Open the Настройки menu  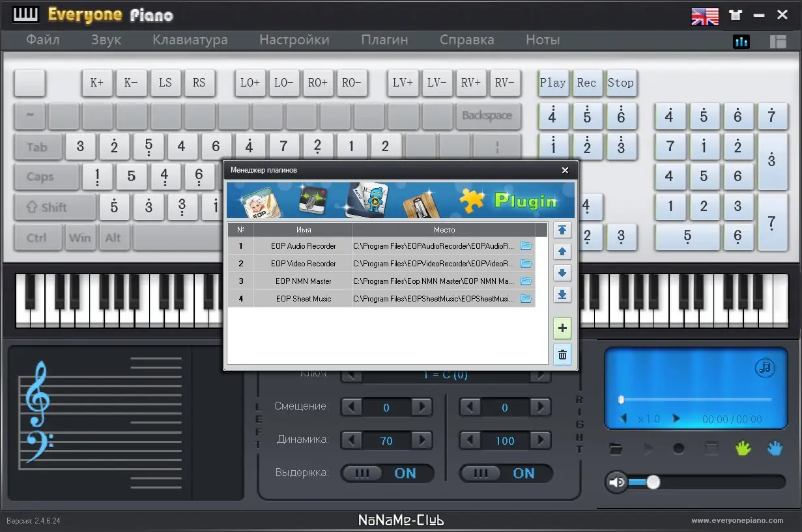point(294,40)
